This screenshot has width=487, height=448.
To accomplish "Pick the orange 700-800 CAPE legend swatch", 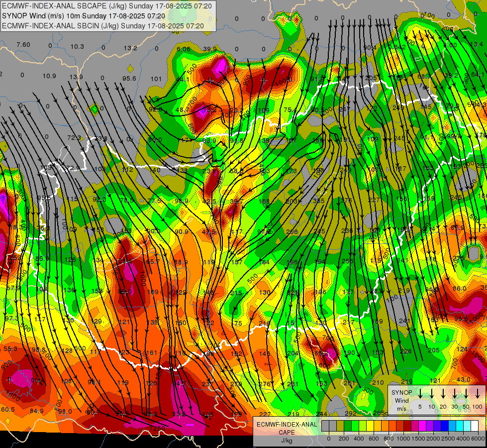I will (x=385, y=426).
